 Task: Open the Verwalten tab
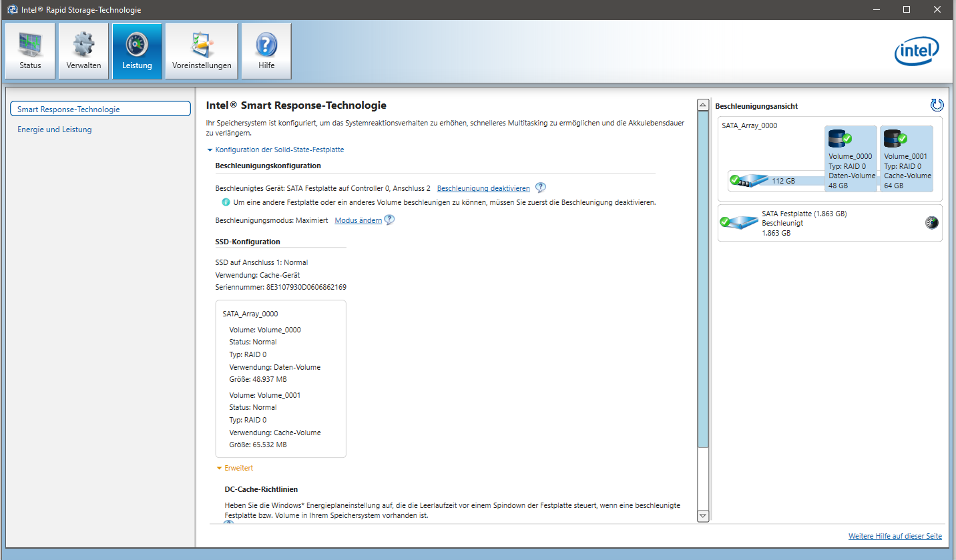(83, 51)
